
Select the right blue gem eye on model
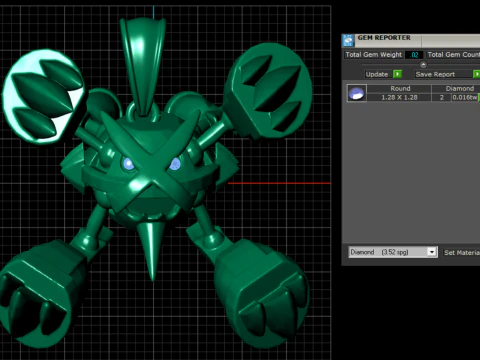tap(175, 164)
